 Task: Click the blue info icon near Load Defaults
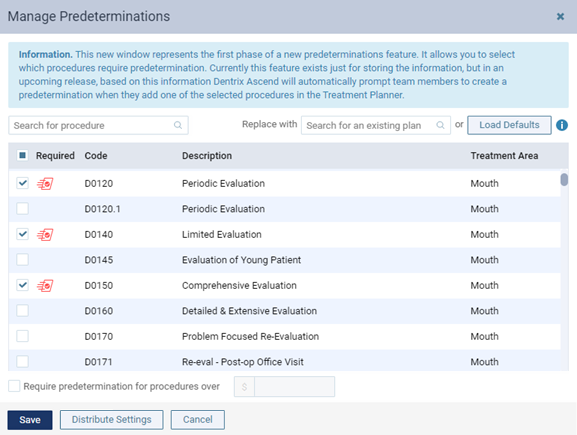[562, 125]
